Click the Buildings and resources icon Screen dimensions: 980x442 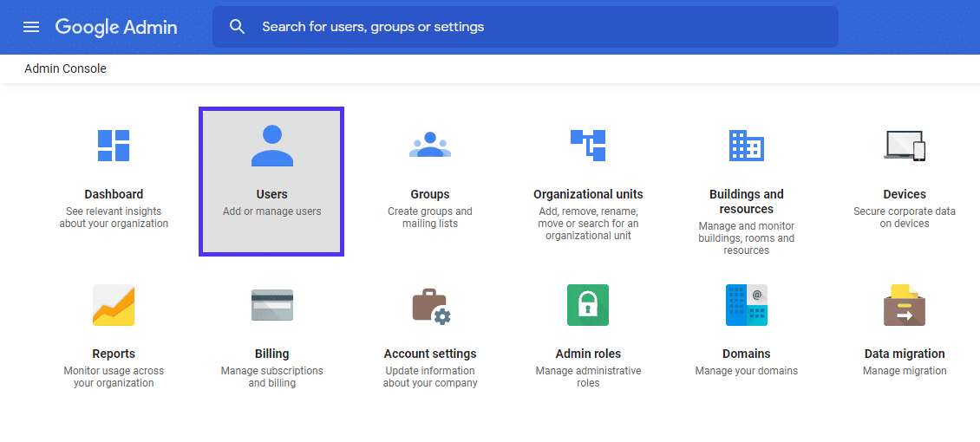tap(746, 146)
